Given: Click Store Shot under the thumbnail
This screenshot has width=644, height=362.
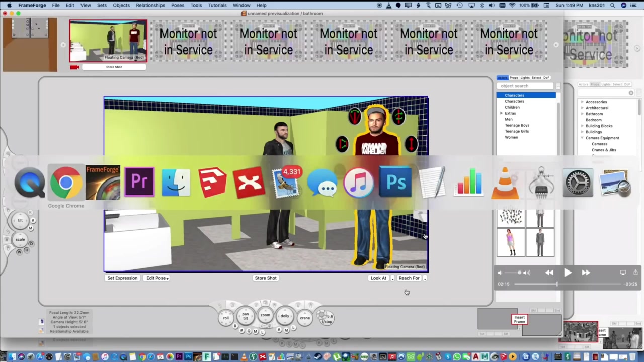Looking at the screenshot, I should click(x=114, y=67).
